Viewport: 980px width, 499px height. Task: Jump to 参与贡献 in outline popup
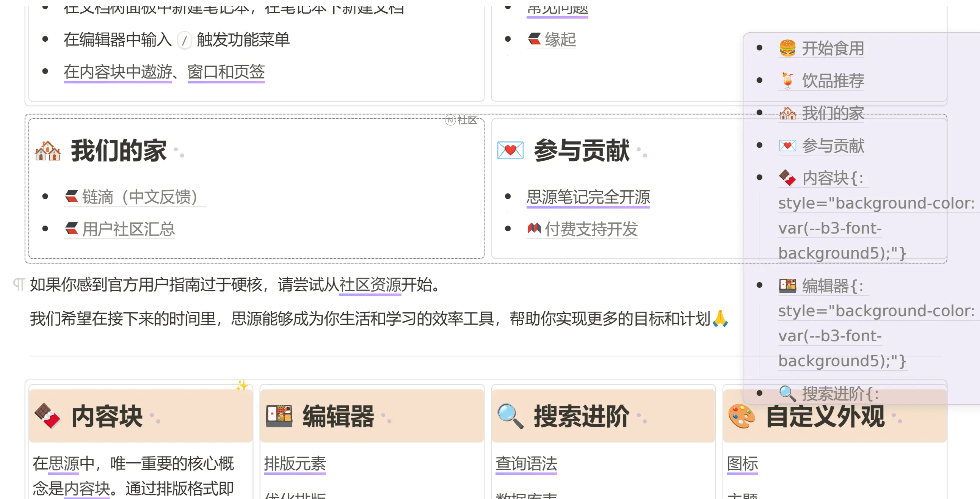click(833, 146)
